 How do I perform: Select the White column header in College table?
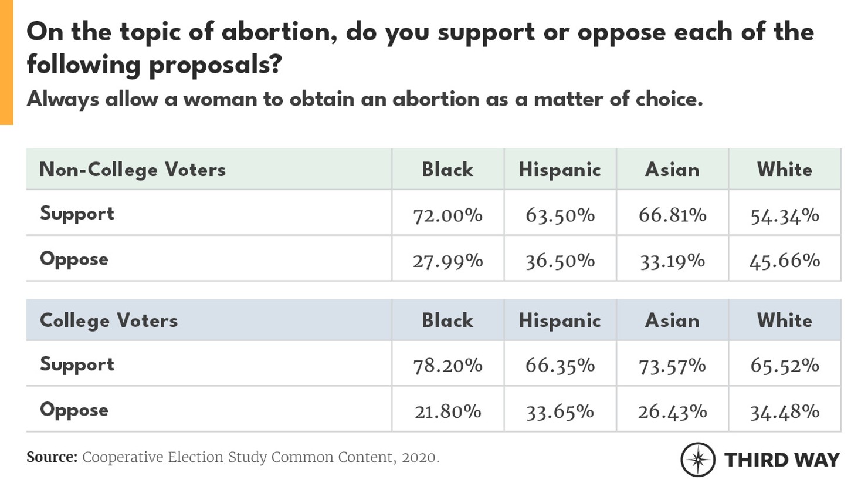click(784, 320)
